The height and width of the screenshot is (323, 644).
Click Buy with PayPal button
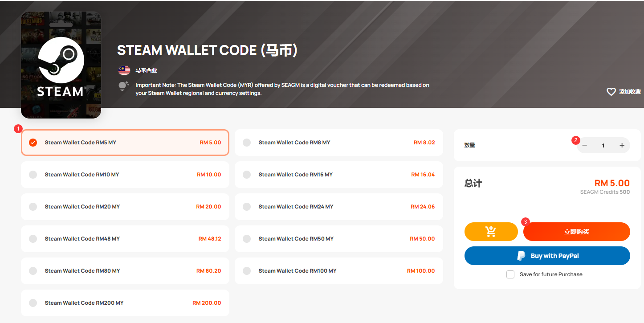(547, 256)
